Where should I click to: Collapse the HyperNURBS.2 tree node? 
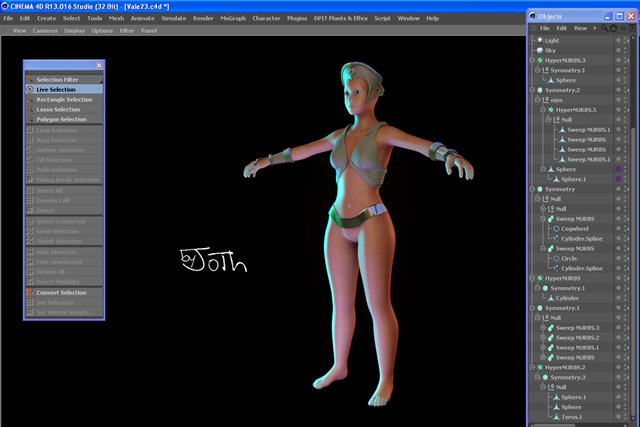coord(532,367)
